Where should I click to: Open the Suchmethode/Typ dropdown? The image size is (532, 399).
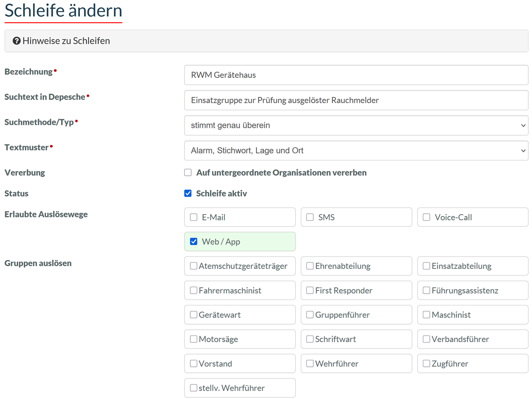click(x=356, y=125)
